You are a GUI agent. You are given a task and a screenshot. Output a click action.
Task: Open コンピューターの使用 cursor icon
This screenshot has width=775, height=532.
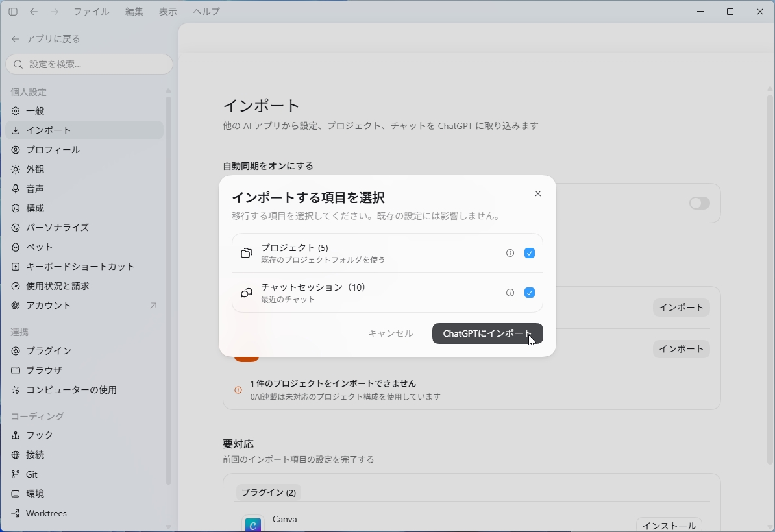[16, 390]
